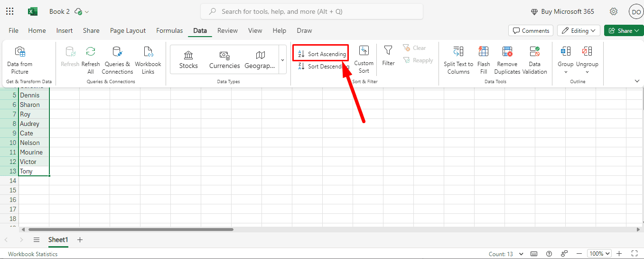644x259 pixels.
Task: Switch to the View tab
Action: click(255, 30)
